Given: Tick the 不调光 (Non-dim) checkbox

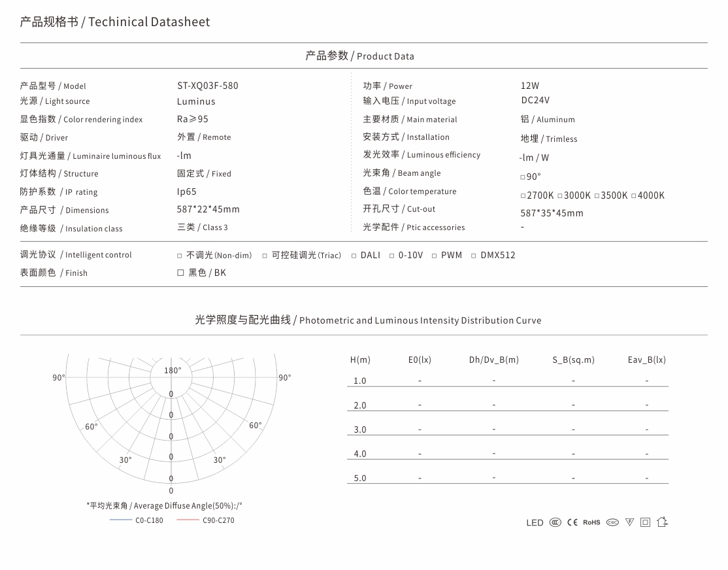Looking at the screenshot, I should coord(180,256).
